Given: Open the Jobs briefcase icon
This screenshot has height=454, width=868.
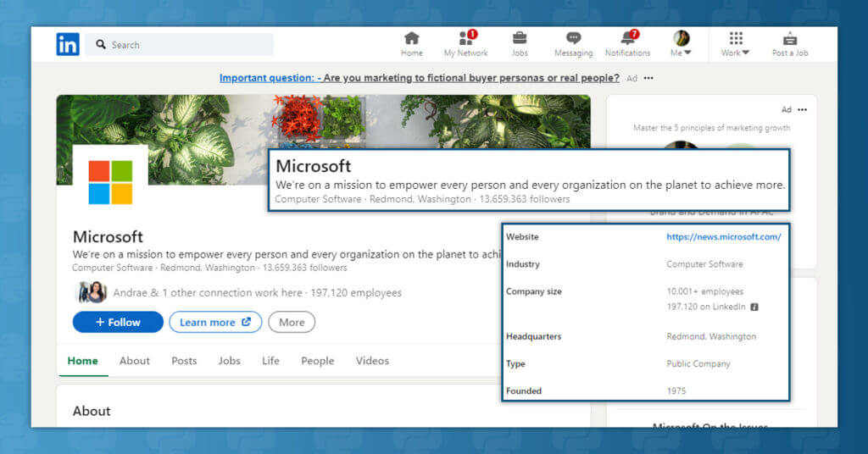Looking at the screenshot, I should [520, 38].
